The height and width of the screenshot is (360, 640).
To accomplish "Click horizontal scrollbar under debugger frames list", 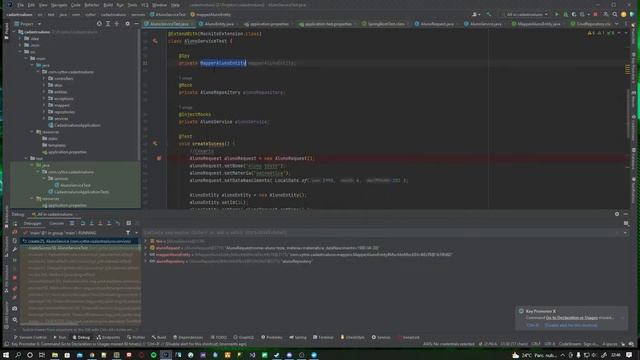I will click(x=49, y=324).
